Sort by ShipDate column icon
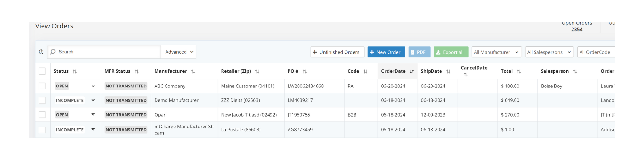 tap(448, 71)
